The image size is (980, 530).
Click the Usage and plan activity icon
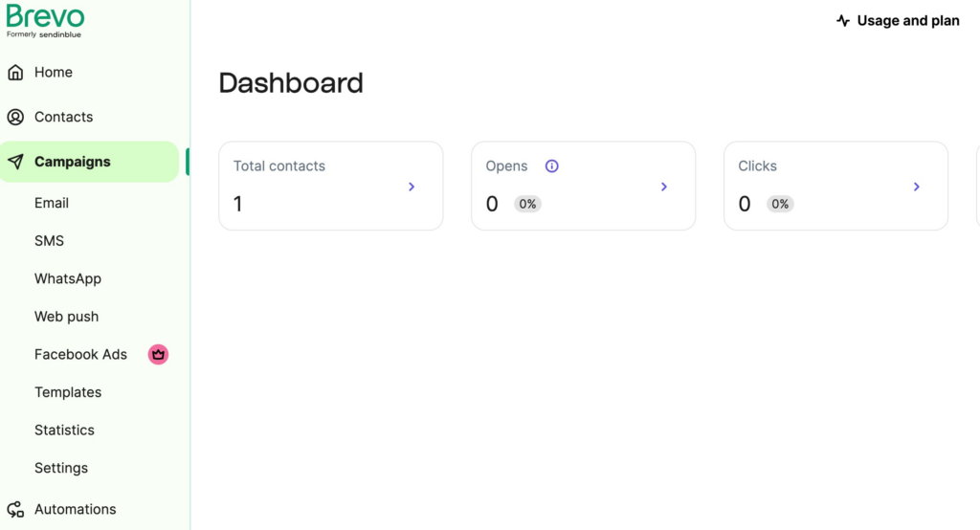pyautogui.click(x=843, y=21)
